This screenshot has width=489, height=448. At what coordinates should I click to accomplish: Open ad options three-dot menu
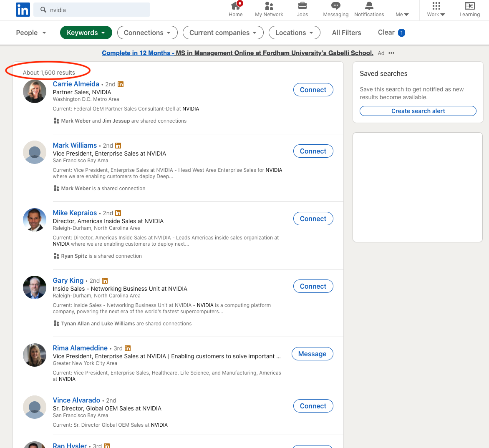(391, 53)
